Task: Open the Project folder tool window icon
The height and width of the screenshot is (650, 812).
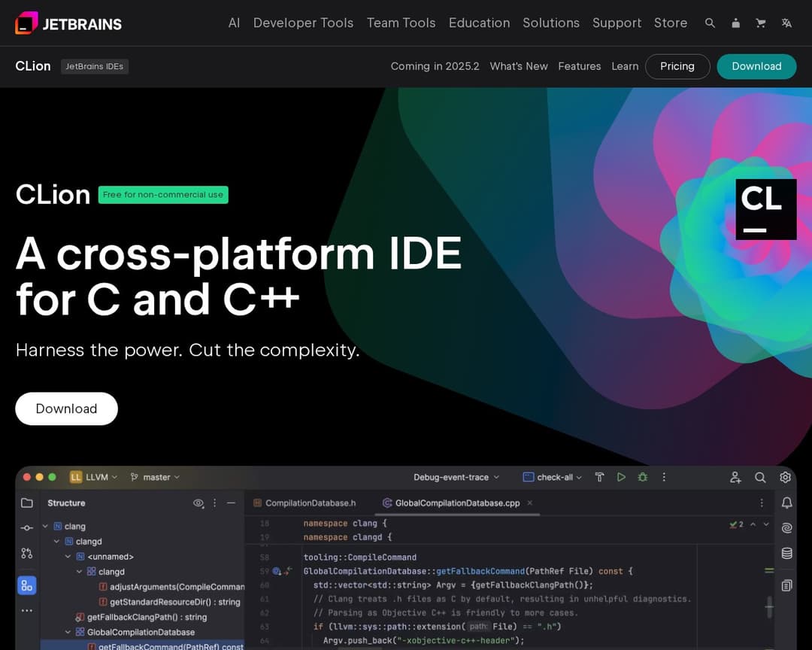Action: pos(27,503)
